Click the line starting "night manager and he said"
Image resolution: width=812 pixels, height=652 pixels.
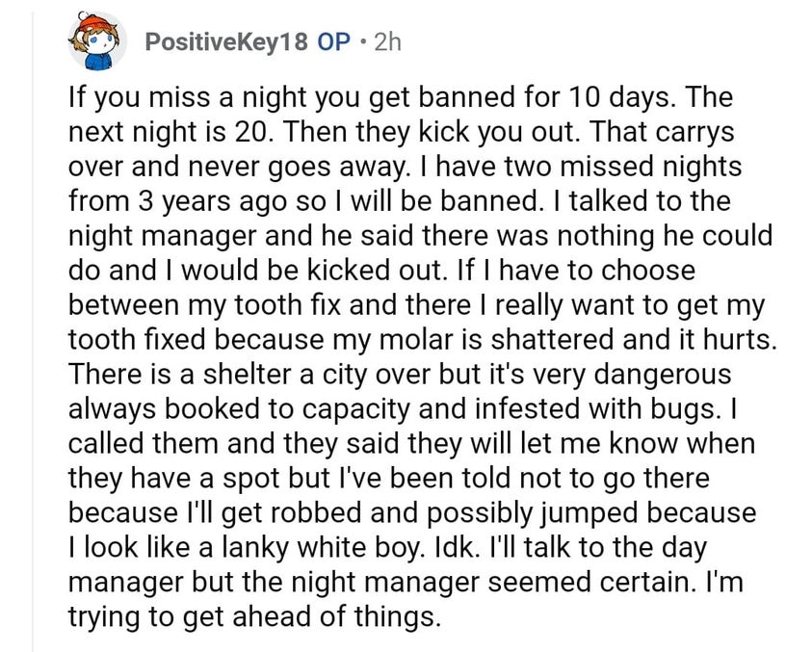tap(421, 236)
